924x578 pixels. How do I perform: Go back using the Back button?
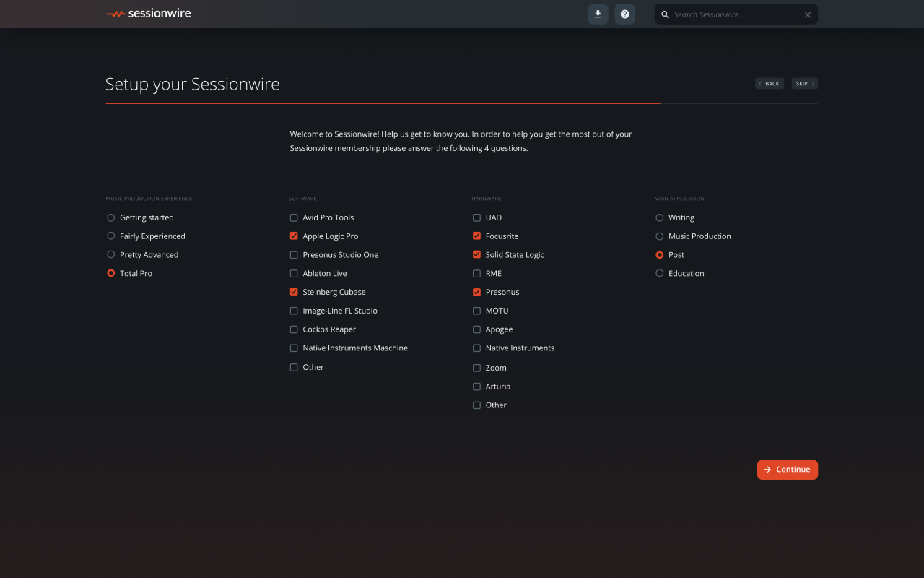click(770, 84)
